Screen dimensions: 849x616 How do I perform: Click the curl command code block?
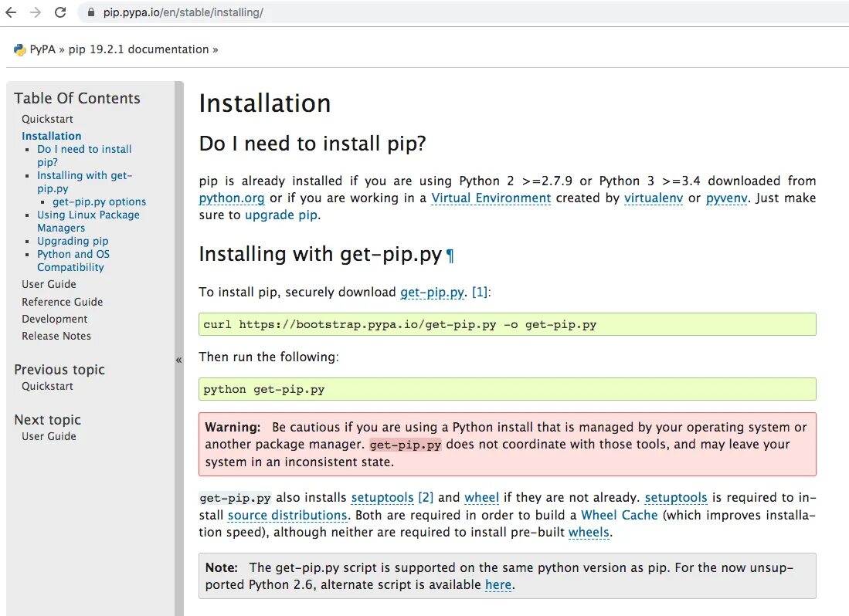[508, 324]
